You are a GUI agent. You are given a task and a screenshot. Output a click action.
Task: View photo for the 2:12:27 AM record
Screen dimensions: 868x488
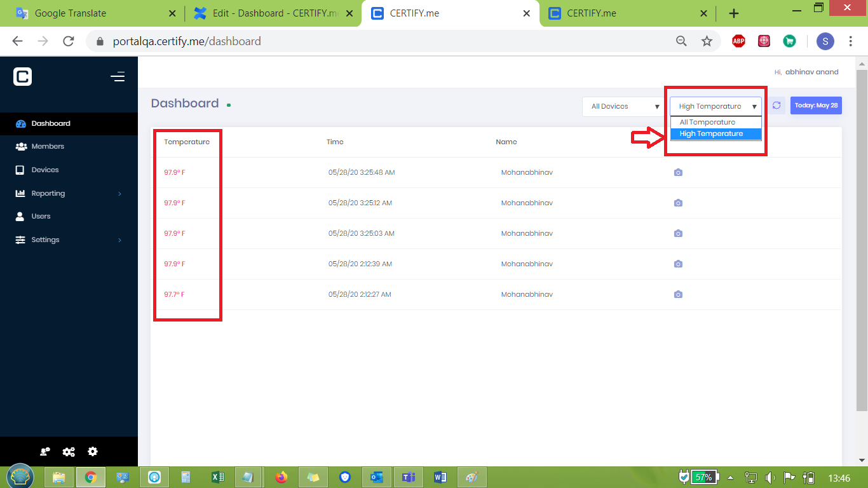tap(678, 294)
